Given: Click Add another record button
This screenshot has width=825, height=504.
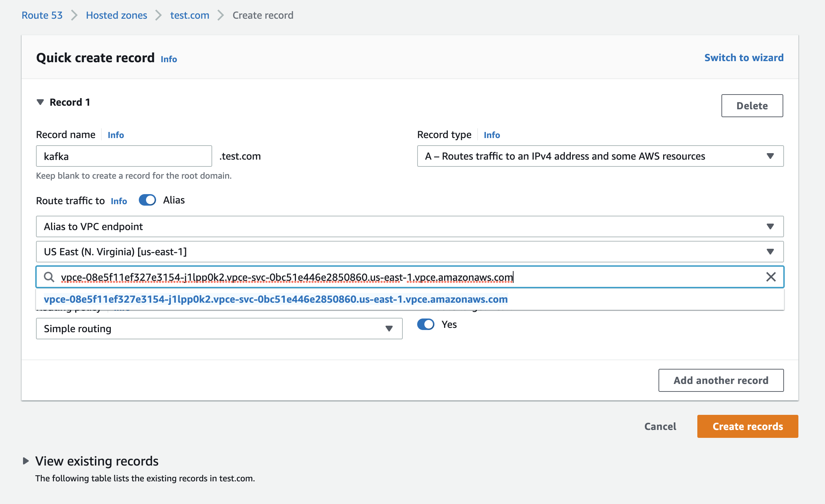Looking at the screenshot, I should 721,380.
